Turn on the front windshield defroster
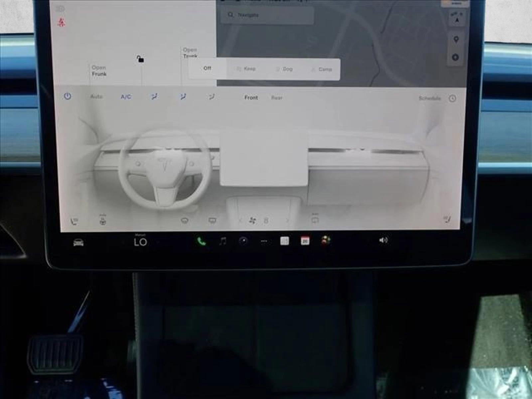532x399 pixels. tap(185, 220)
